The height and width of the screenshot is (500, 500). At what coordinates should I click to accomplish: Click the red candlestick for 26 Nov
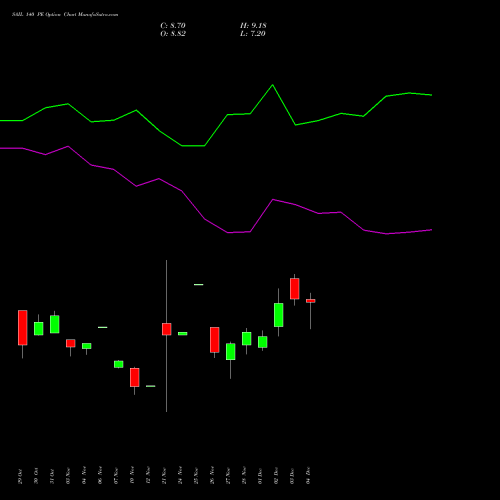[x=215, y=340]
